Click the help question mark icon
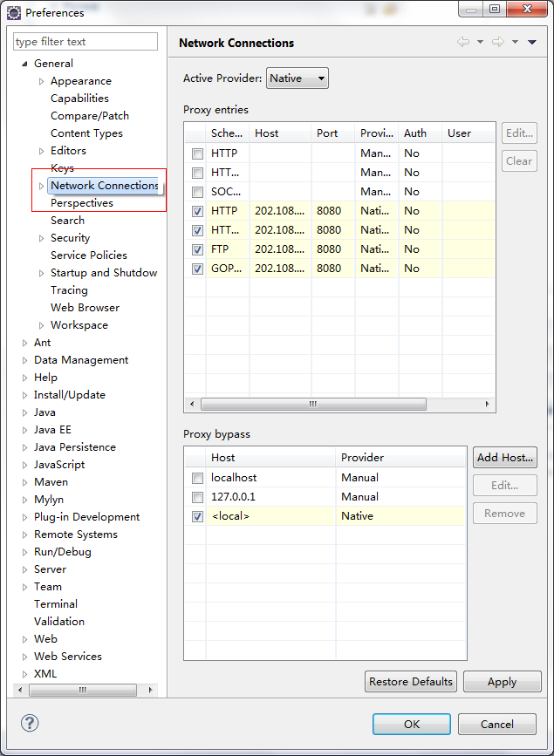 [30, 723]
